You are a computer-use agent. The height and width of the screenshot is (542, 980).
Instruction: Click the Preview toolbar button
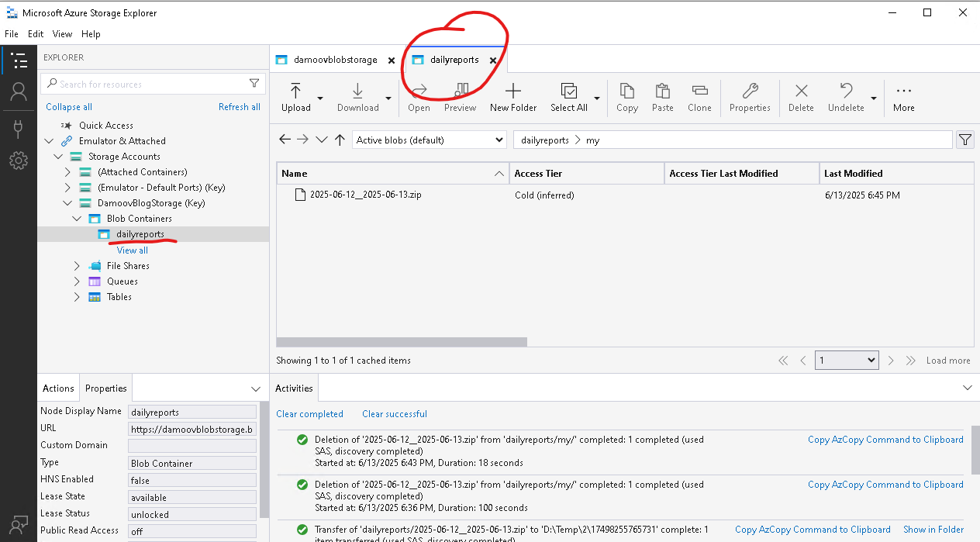[x=460, y=98]
